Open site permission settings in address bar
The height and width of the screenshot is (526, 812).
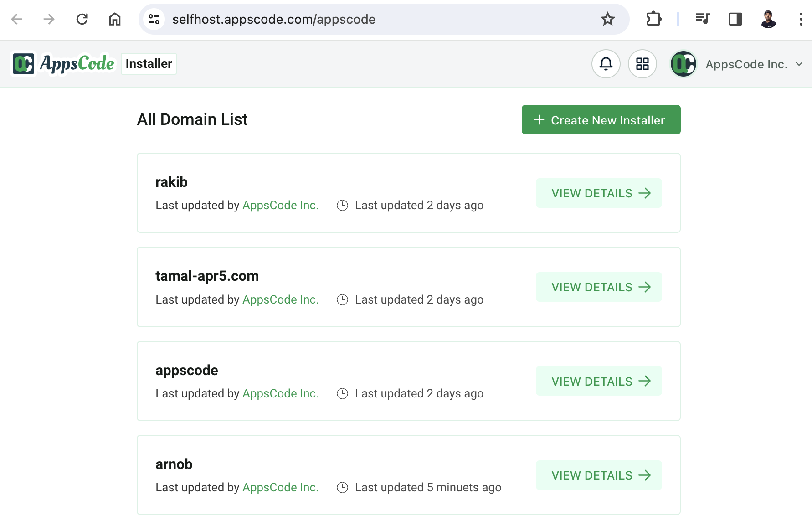coord(154,19)
